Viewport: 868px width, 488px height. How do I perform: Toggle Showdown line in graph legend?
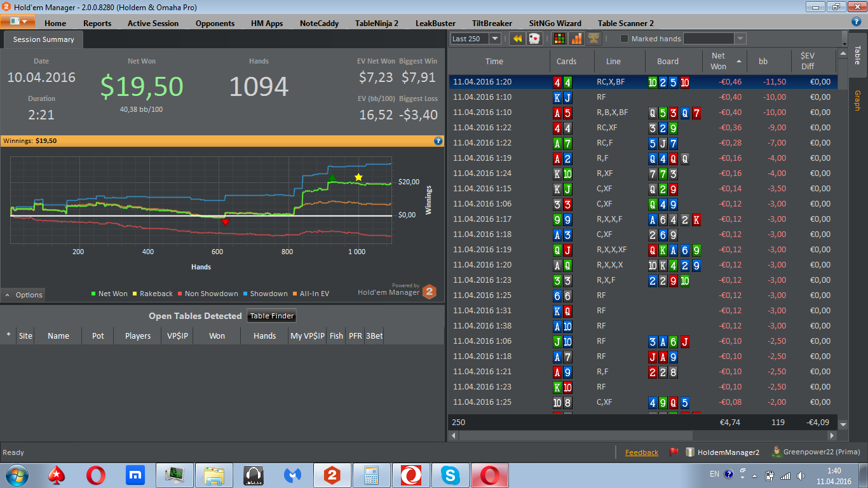click(x=265, y=294)
